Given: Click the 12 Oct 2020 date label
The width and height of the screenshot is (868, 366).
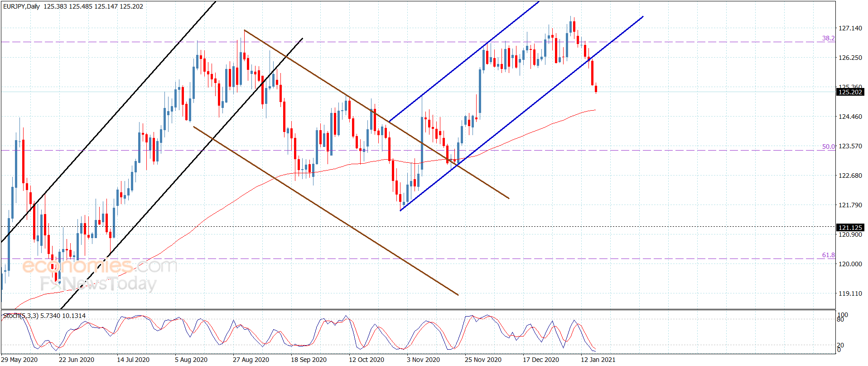Looking at the screenshot, I should click(x=366, y=360).
